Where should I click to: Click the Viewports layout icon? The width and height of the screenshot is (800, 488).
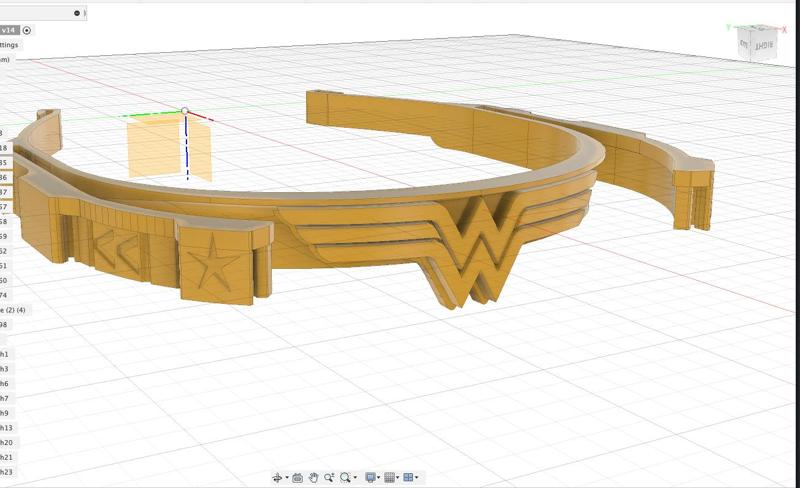click(x=408, y=478)
